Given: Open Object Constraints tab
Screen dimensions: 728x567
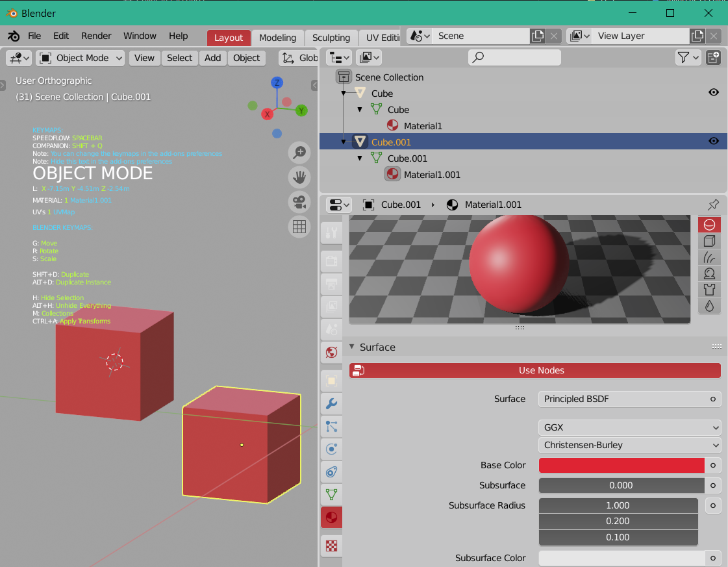Looking at the screenshot, I should 331,472.
